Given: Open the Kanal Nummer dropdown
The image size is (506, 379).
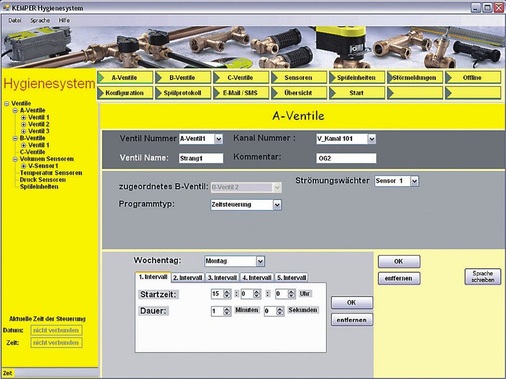Looking at the screenshot, I should 372,139.
